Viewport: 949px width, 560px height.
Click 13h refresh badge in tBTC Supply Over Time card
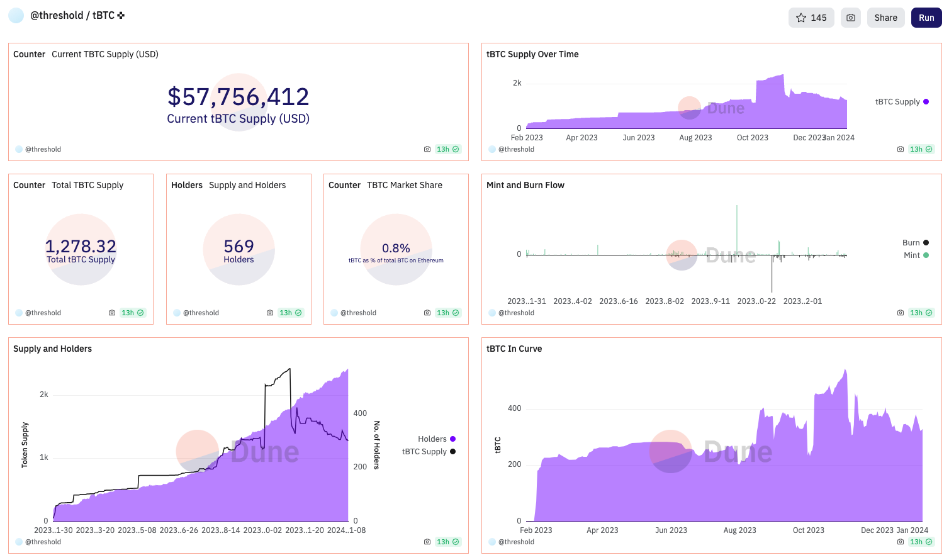(x=921, y=149)
